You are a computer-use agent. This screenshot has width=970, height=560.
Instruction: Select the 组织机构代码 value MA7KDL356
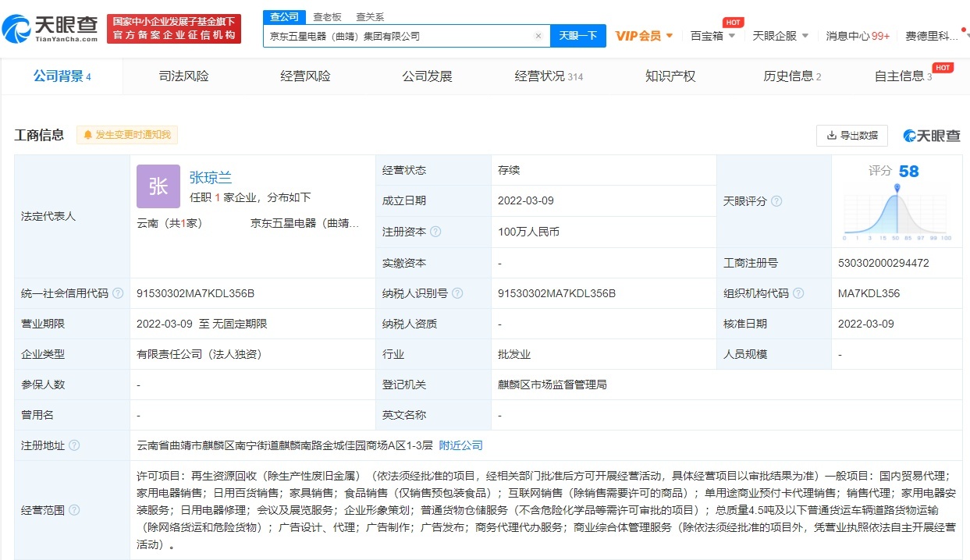(869, 293)
